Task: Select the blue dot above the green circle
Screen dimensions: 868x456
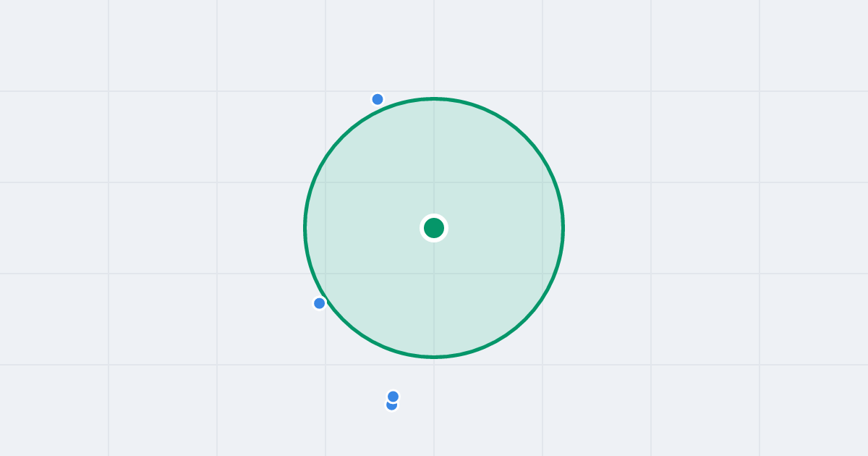Action: click(378, 99)
